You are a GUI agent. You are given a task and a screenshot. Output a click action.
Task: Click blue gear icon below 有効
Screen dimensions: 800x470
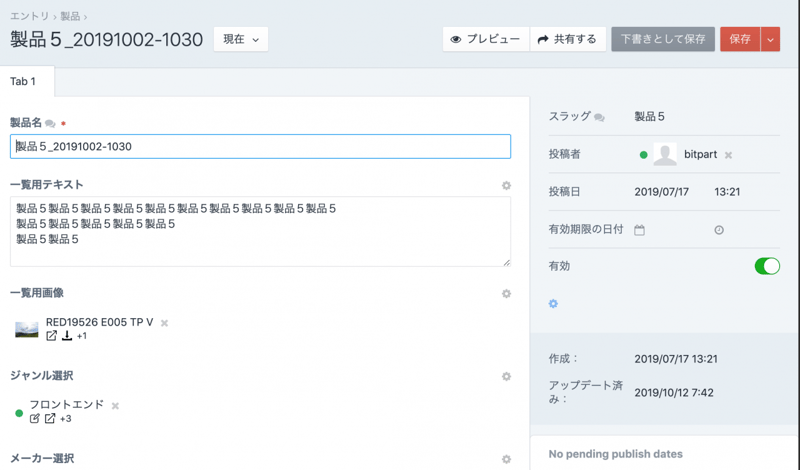point(553,304)
